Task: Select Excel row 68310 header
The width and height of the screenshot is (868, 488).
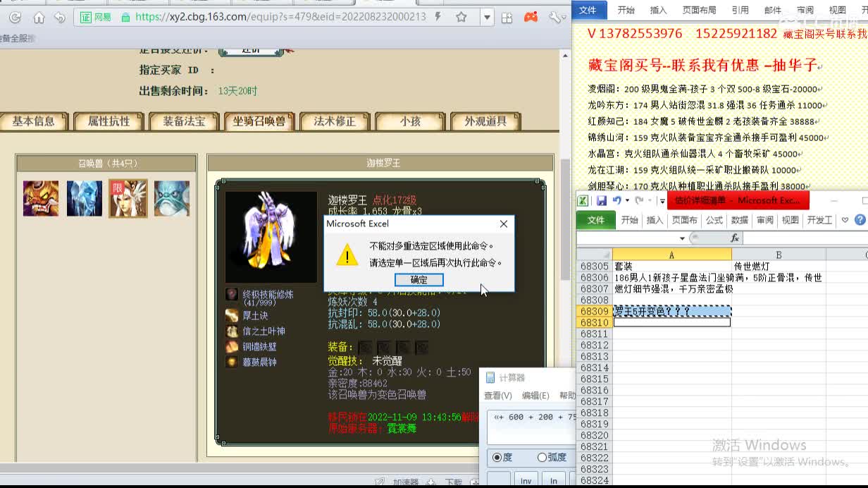Action: [594, 322]
